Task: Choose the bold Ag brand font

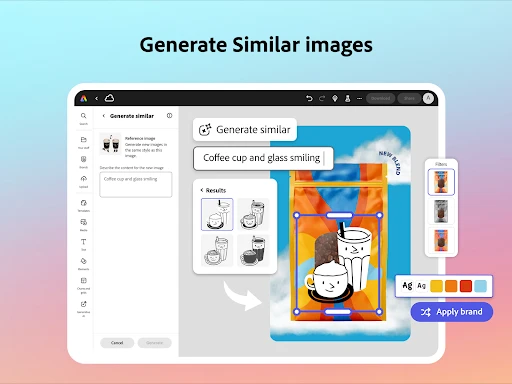Action: [407, 286]
